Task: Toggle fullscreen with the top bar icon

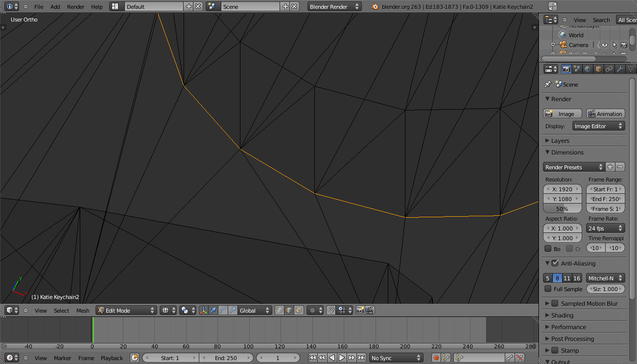Action: [x=552, y=6]
